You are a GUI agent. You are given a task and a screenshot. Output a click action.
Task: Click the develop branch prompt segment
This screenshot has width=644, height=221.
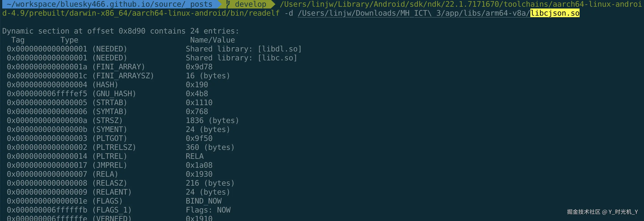250,4
